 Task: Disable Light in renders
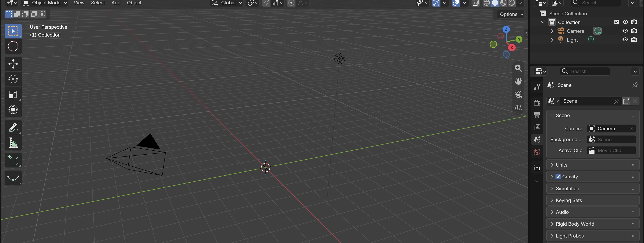(634, 39)
